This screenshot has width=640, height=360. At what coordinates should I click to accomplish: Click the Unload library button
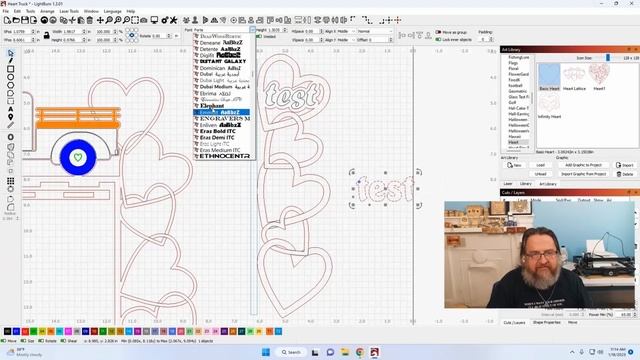coord(540,174)
